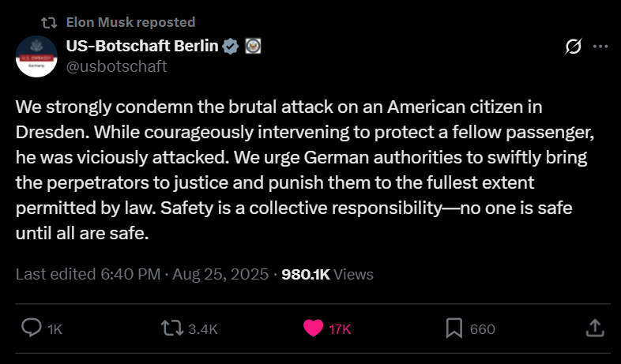Click the post text about Dresden attack

point(300,170)
